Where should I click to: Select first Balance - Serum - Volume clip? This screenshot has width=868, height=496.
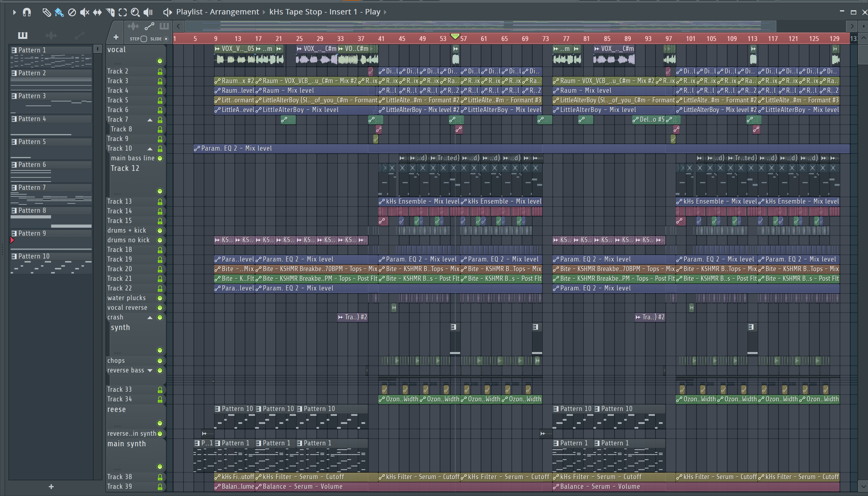pyautogui.click(x=234, y=487)
